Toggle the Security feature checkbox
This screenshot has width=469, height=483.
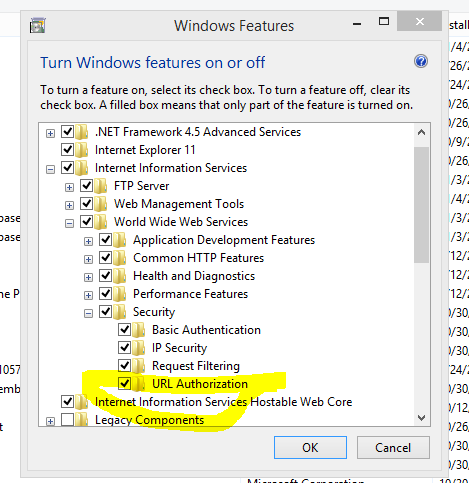pyautogui.click(x=106, y=312)
